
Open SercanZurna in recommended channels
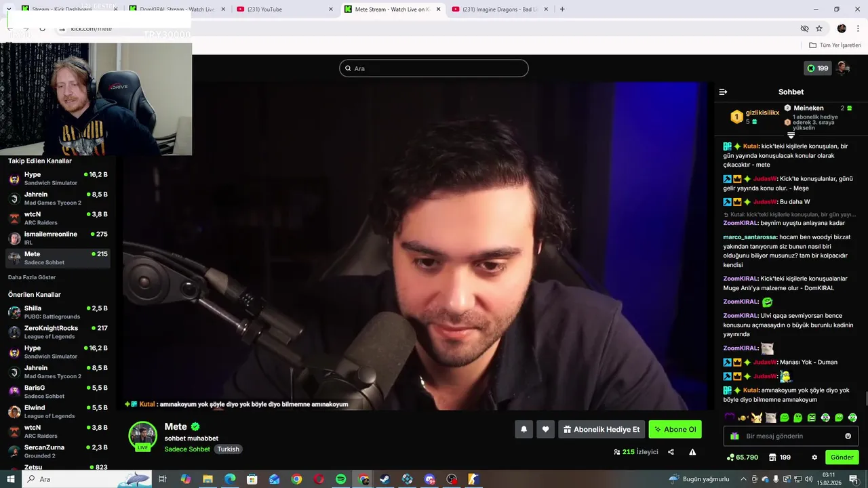(x=58, y=451)
